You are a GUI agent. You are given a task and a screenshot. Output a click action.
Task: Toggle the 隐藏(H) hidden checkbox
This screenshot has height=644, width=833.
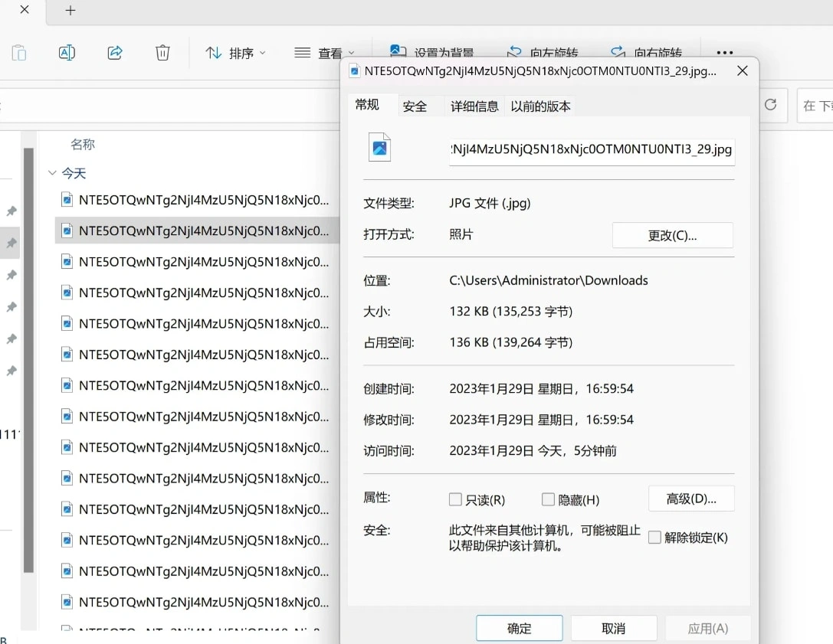pyautogui.click(x=548, y=500)
